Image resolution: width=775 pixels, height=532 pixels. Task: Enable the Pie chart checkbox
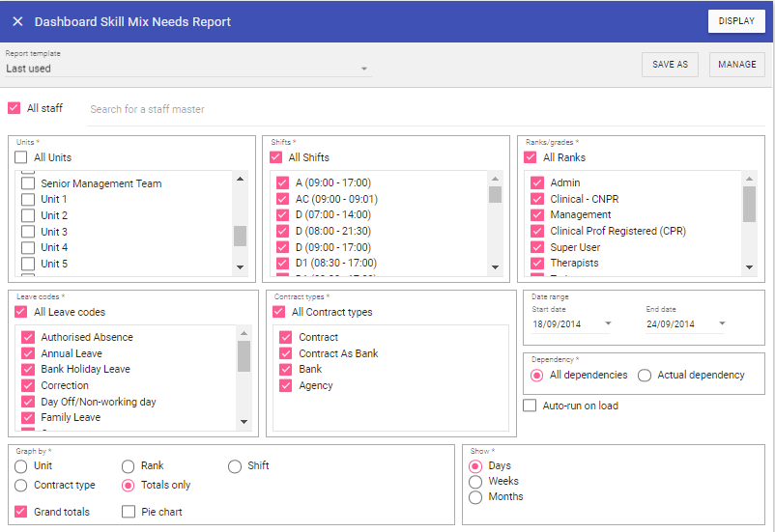[x=129, y=512]
